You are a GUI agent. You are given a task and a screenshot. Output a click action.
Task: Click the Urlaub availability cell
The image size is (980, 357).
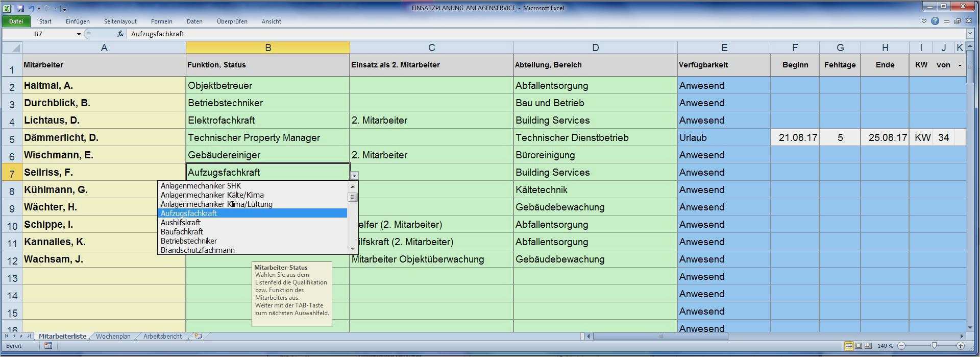point(724,138)
